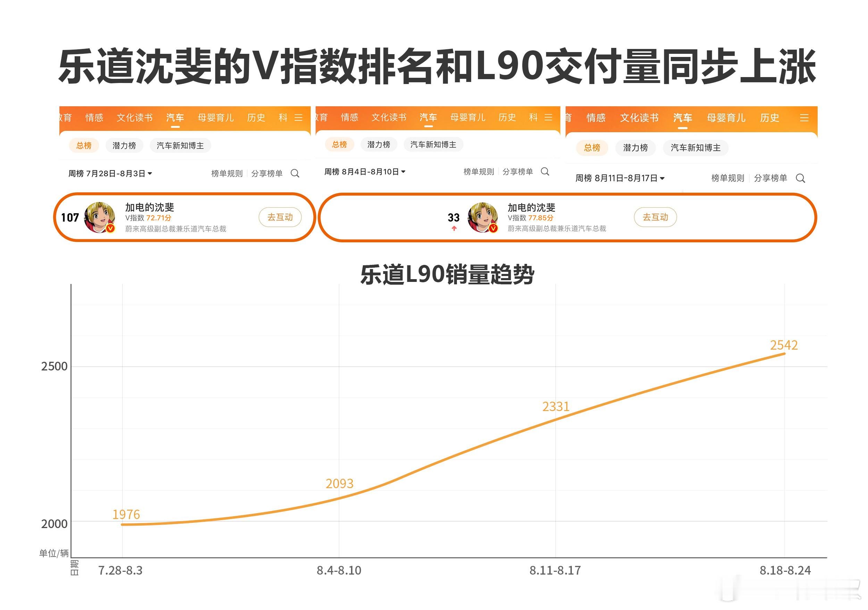Image resolution: width=868 pixels, height=610 pixels.
Task: Select 母婴育儿 tab in middle panel
Action: pos(468,117)
